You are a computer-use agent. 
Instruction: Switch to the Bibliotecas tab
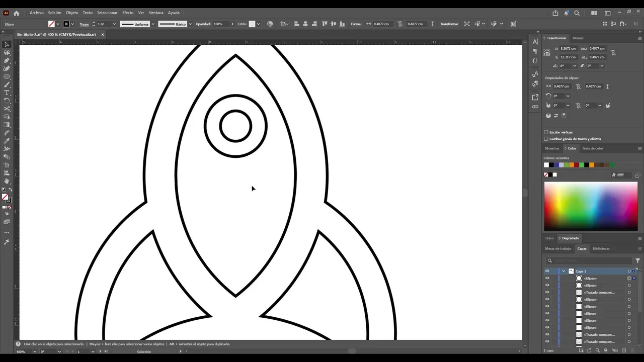point(601,248)
